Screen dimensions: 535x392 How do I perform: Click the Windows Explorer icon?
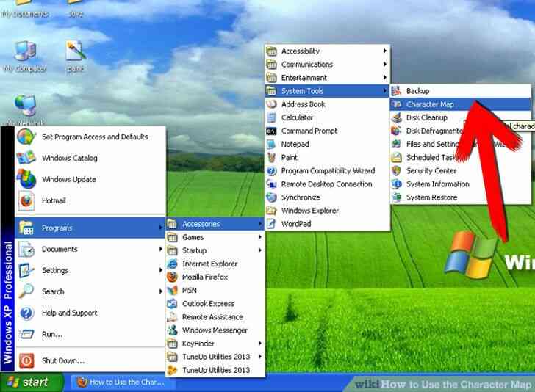pos(271,211)
